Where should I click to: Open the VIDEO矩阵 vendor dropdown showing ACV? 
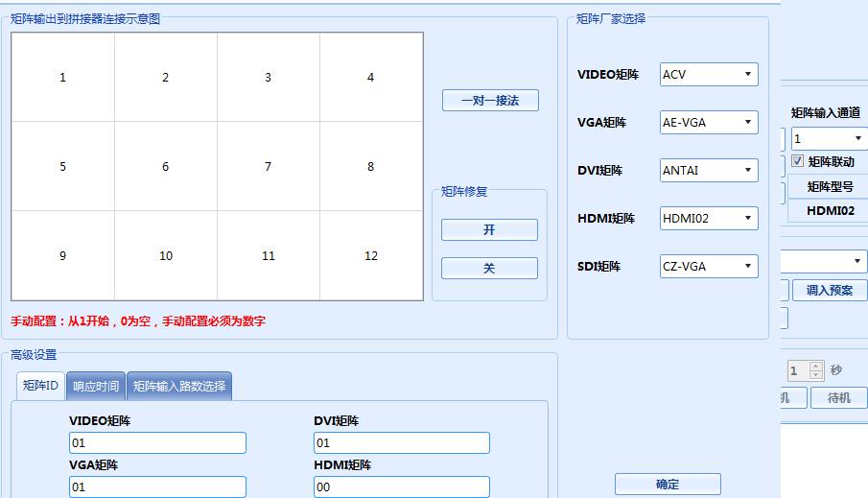[710, 75]
